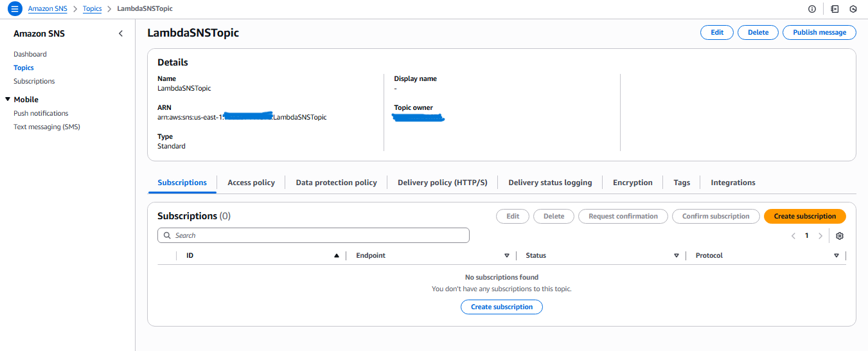Go to next subscriptions page arrow
868x351 pixels.
click(x=820, y=236)
